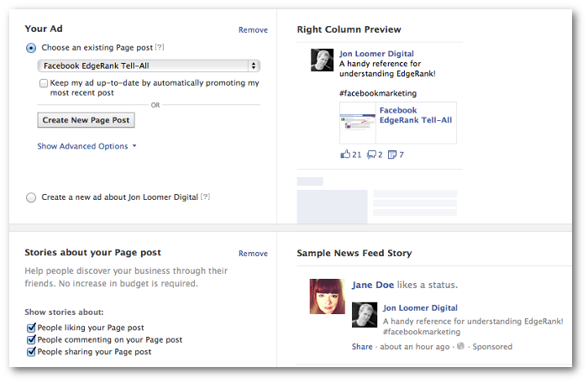Click the comments bubble icon in preview
This screenshot has height=383, width=588.
[371, 155]
